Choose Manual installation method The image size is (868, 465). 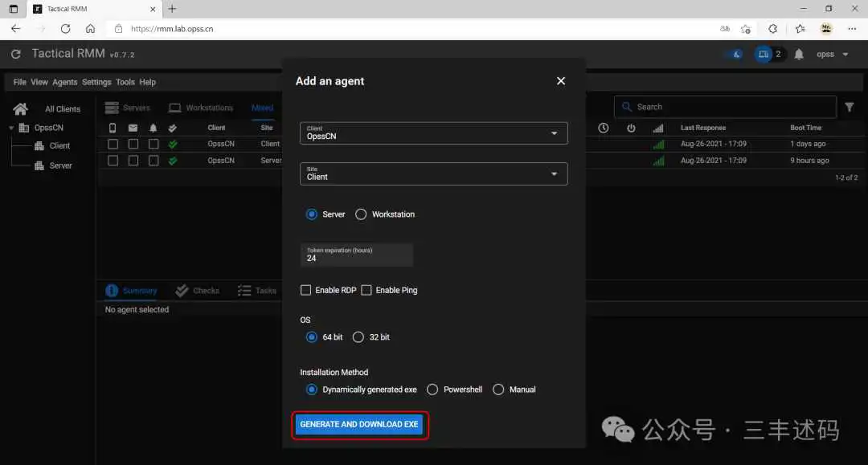[x=498, y=390]
